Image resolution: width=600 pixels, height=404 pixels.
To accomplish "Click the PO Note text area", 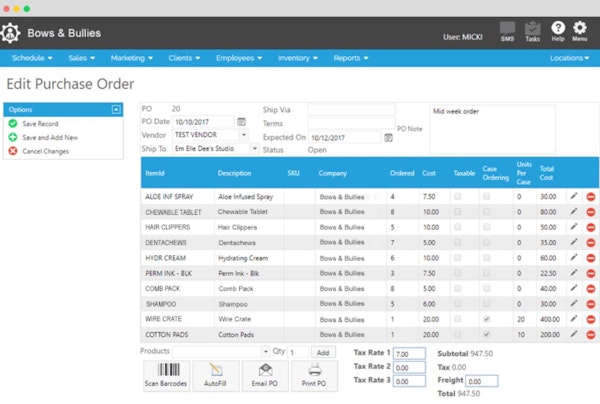I will [x=492, y=129].
